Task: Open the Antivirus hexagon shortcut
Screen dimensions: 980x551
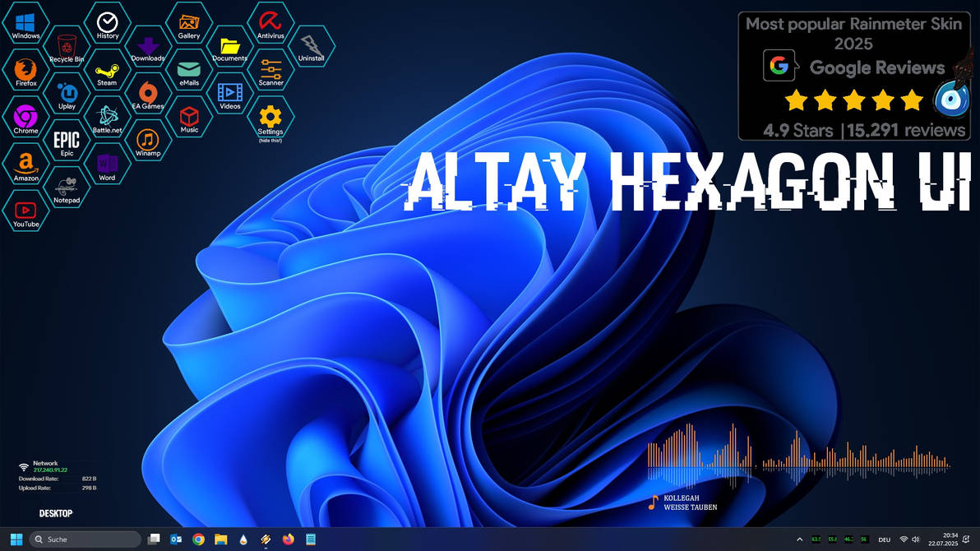Action: click(270, 21)
